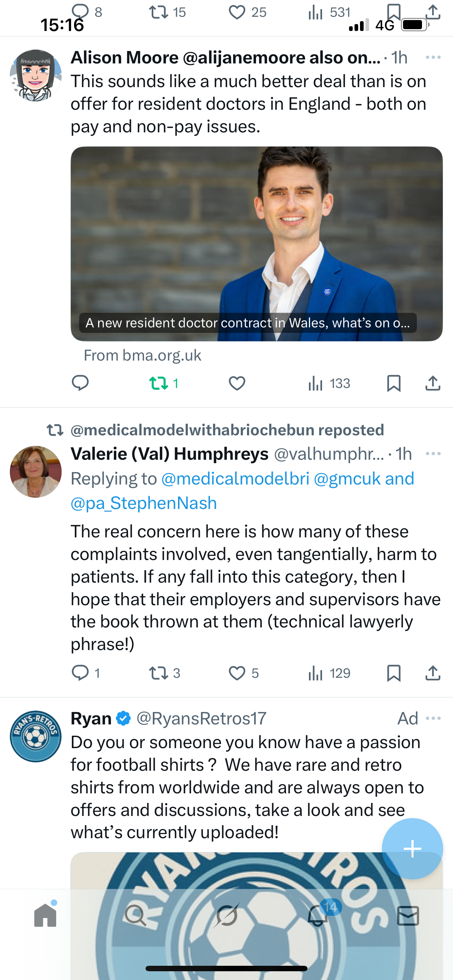
Task: Open the bma.org.uk article card
Action: (x=256, y=244)
